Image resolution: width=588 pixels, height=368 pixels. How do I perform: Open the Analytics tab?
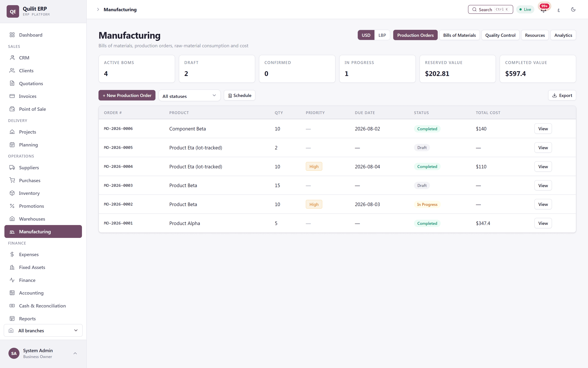[563, 35]
